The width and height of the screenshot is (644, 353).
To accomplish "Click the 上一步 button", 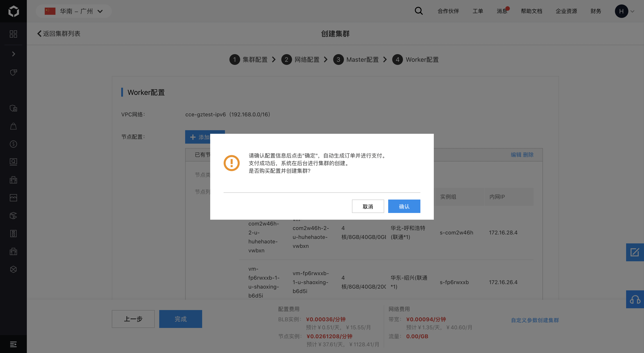I will pos(133,319).
